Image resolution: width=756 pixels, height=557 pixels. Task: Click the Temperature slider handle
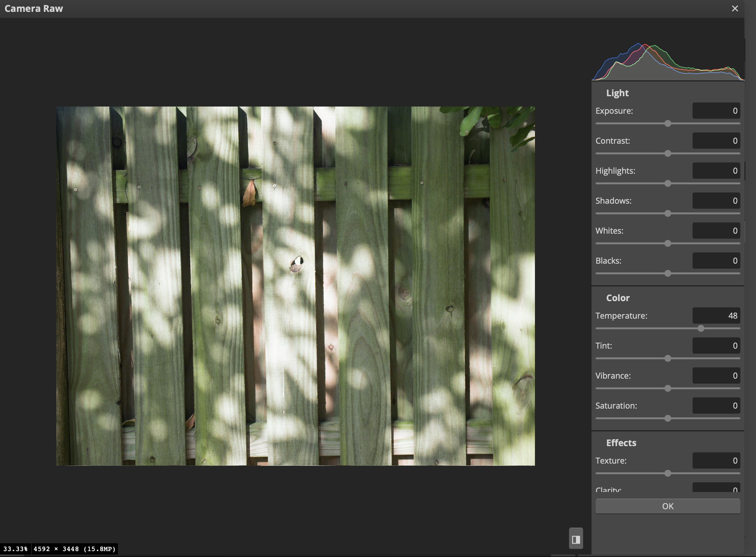click(x=701, y=328)
